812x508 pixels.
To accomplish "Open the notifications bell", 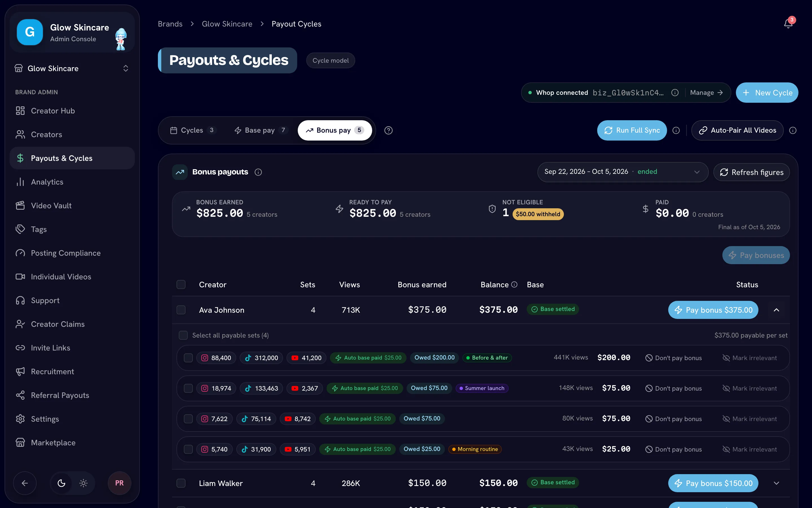I will click(788, 23).
